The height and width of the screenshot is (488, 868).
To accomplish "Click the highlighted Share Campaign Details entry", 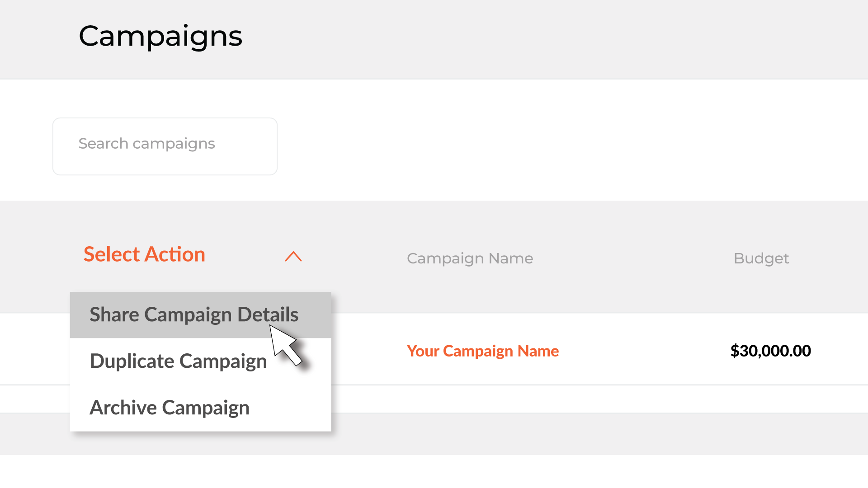I will [194, 314].
